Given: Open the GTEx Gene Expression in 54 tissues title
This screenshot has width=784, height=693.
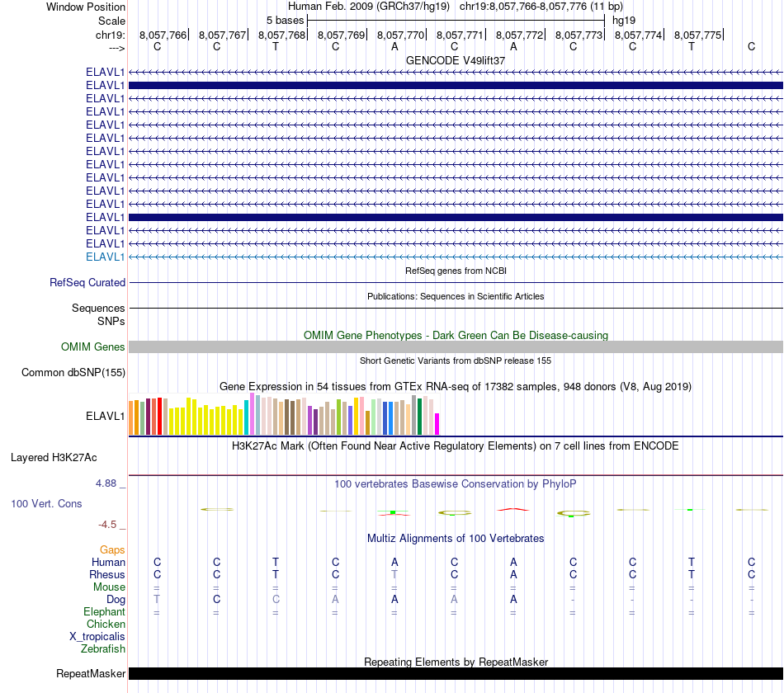Looking at the screenshot, I should [456, 386].
